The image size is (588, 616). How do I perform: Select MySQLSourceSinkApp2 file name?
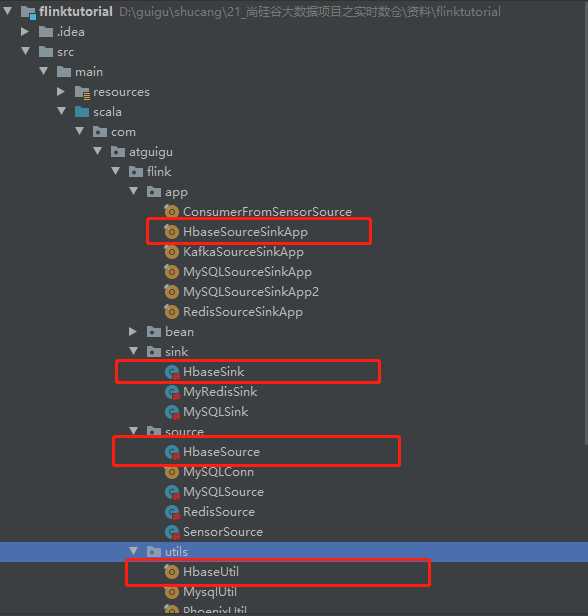click(x=251, y=292)
